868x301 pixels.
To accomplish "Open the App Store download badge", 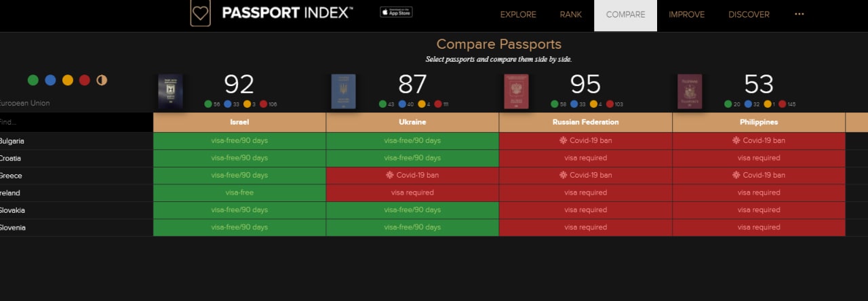I will click(396, 12).
